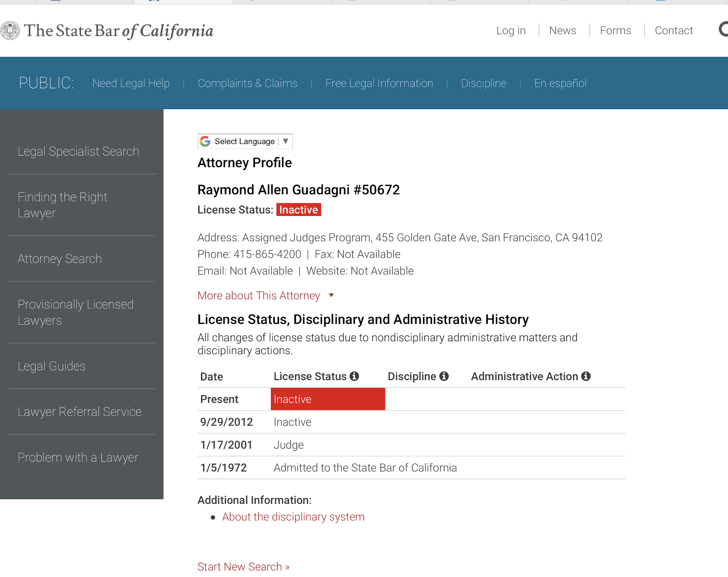
Task: Open Lawyer Referral Service sidebar item
Action: coord(80,412)
